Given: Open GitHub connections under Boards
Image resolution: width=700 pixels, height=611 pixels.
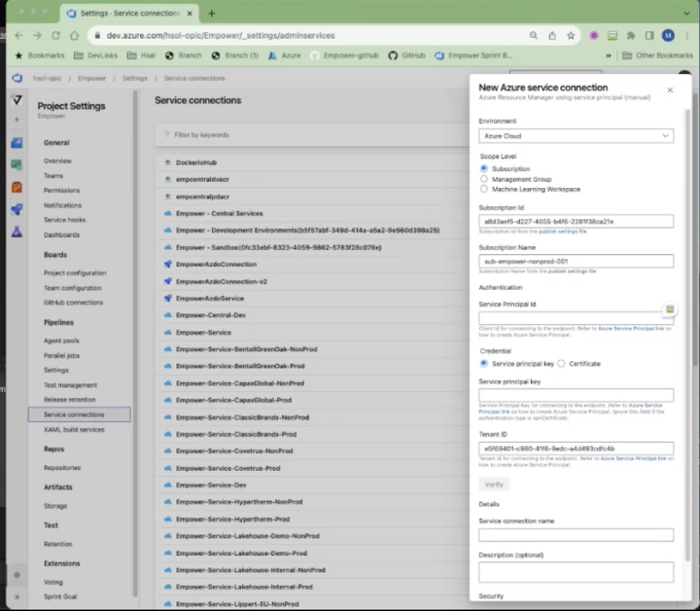Looking at the screenshot, I should pyautogui.click(x=73, y=303).
